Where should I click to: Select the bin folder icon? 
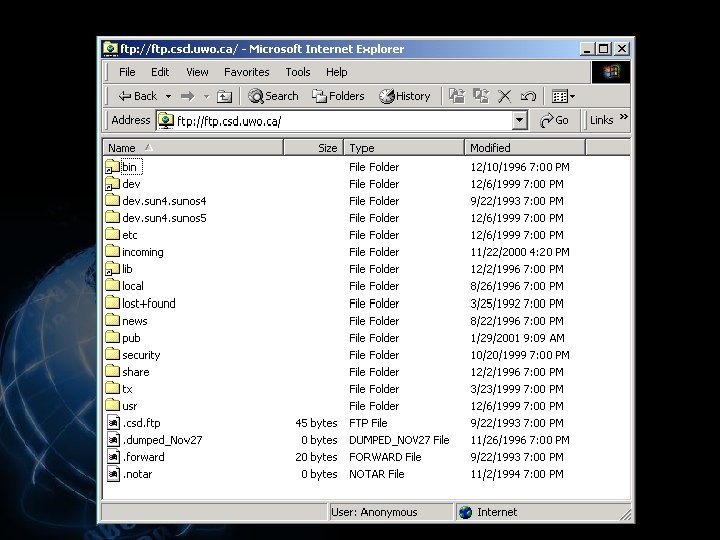[112, 167]
